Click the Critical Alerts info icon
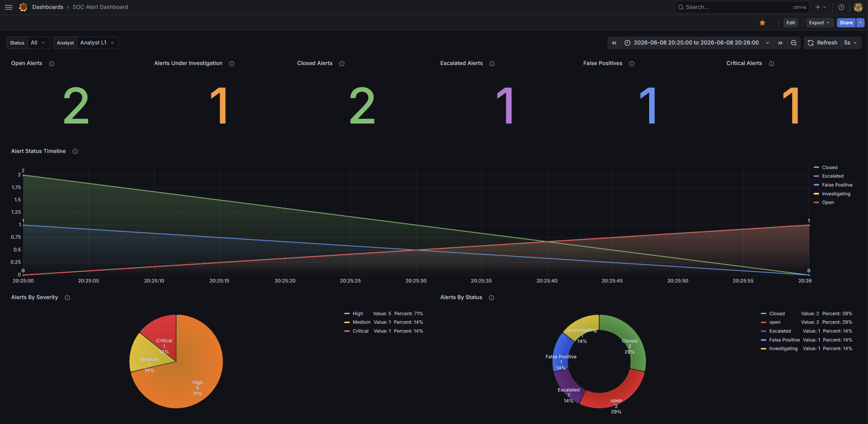Screen dimensions: 868x424 tap(771, 64)
